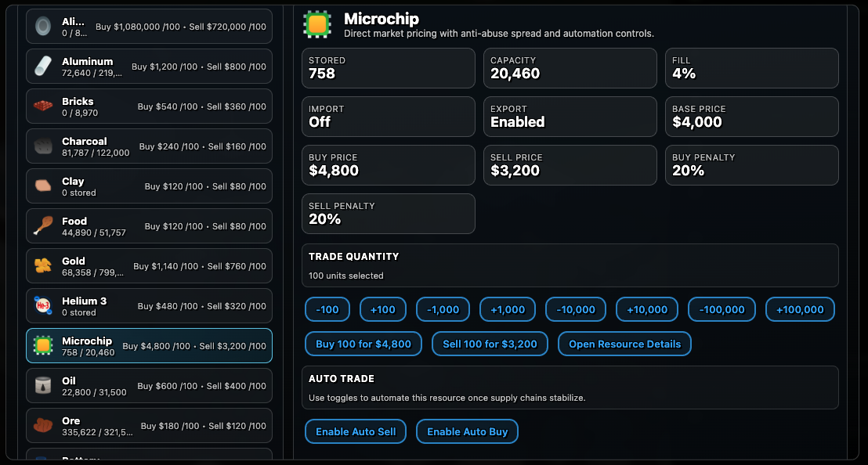Screen dimensions: 868x465
Task: Click the '100 units selected' text
Action: point(346,276)
